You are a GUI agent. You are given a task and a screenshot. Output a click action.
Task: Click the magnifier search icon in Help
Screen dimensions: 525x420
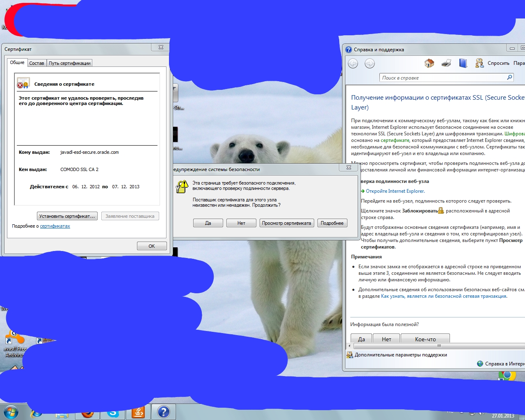point(509,78)
